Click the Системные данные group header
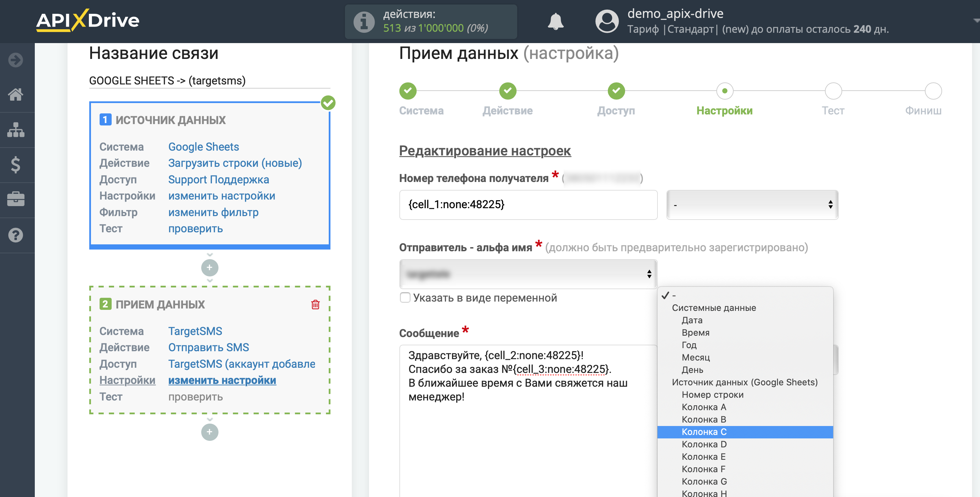This screenshot has height=497, width=980. pyautogui.click(x=714, y=307)
